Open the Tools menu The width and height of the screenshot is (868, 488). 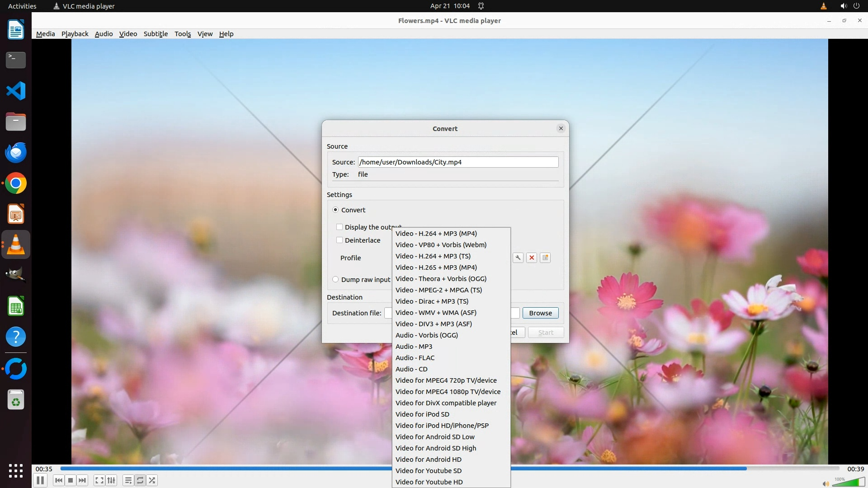pos(183,34)
